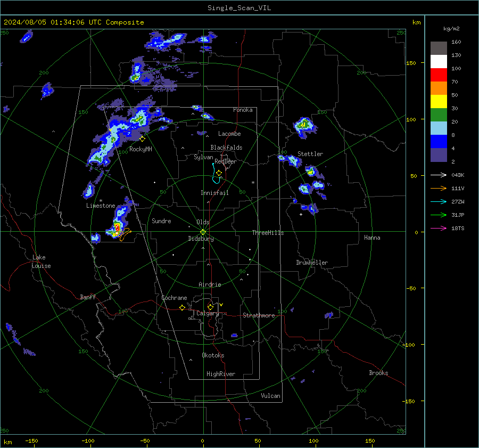
Task: Click the cyan storm track near RedDeer
Action: pyautogui.click(x=216, y=174)
